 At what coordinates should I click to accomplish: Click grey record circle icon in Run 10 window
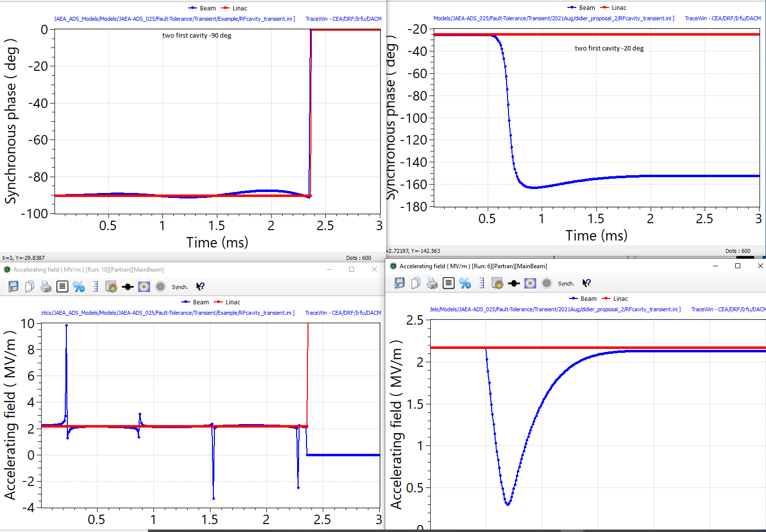pyautogui.click(x=160, y=287)
